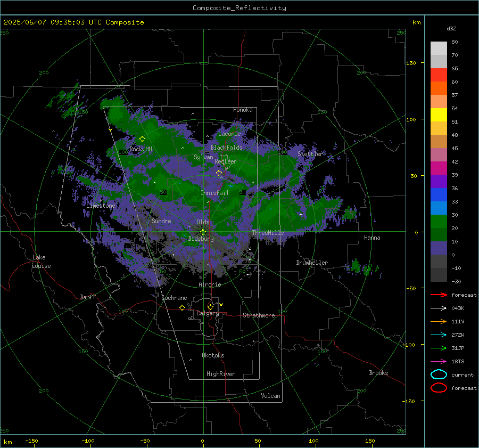Click the Okotoks town label

pos(213,355)
